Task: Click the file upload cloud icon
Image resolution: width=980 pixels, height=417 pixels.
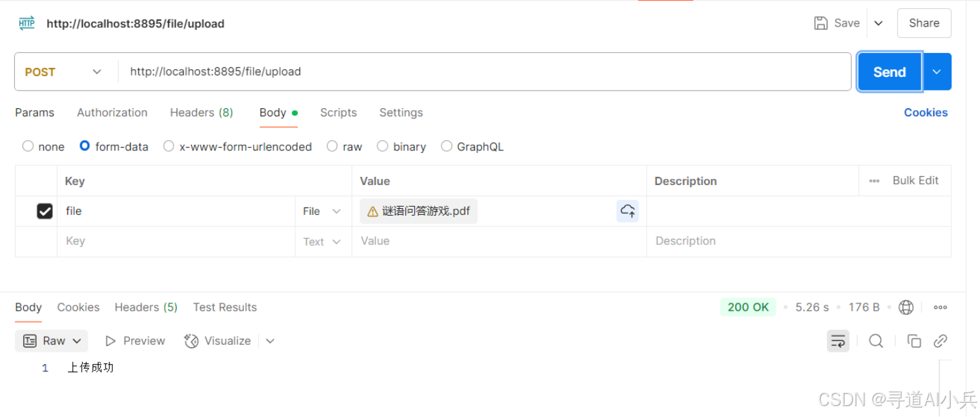Action: point(627,211)
